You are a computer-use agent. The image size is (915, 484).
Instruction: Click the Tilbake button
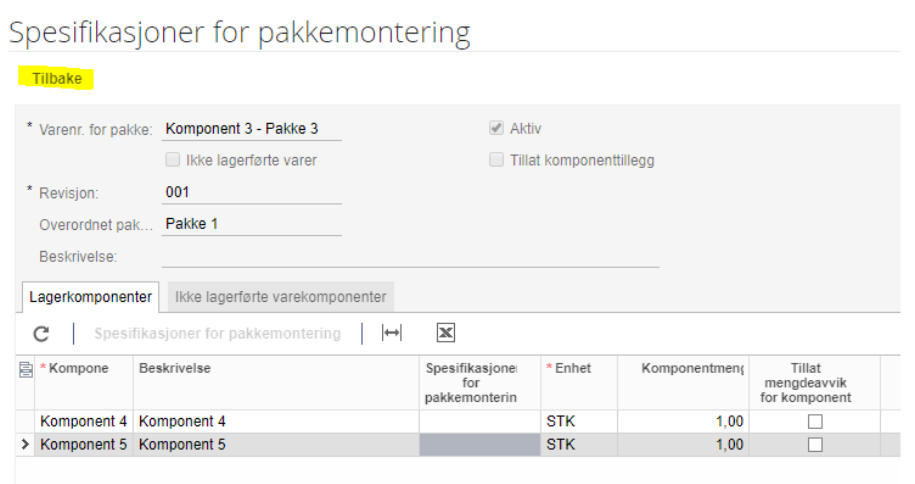[x=57, y=78]
